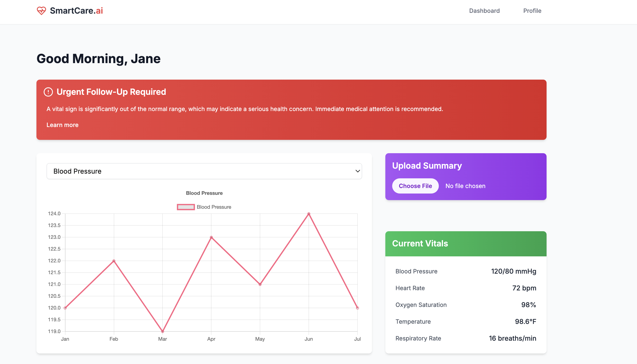This screenshot has width=637, height=364.
Task: Click the Apr data point on chart
Action: pyautogui.click(x=211, y=238)
